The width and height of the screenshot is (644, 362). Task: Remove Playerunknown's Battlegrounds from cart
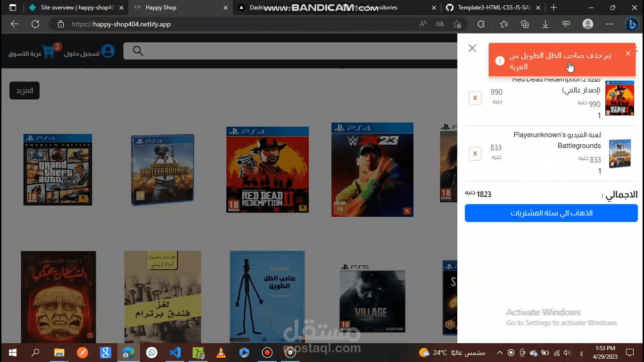tap(475, 154)
